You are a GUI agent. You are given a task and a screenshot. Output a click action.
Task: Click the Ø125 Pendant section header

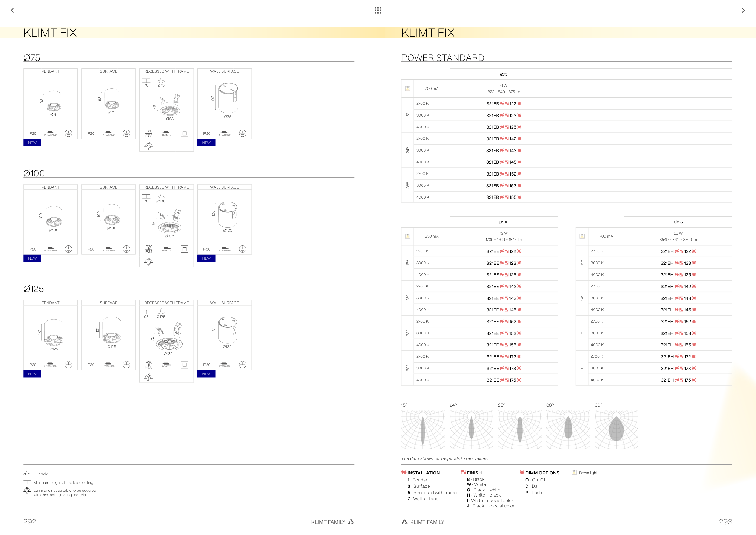[51, 302]
